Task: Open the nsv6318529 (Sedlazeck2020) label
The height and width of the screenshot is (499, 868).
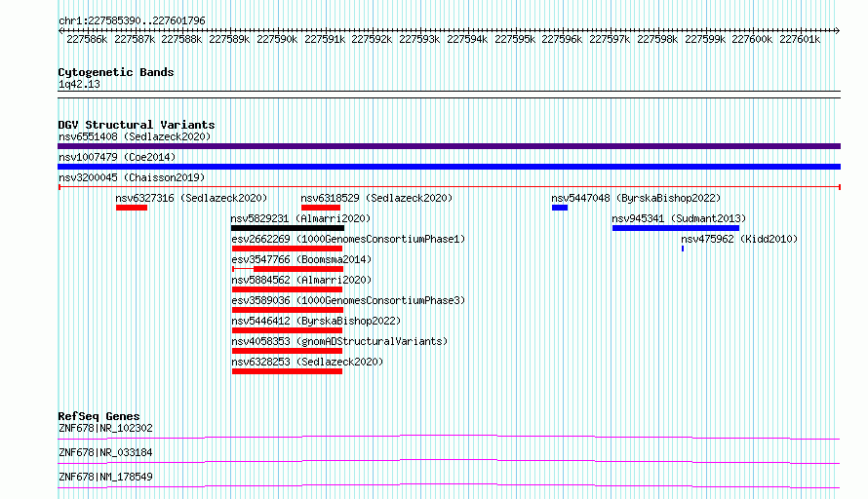Action: click(376, 198)
